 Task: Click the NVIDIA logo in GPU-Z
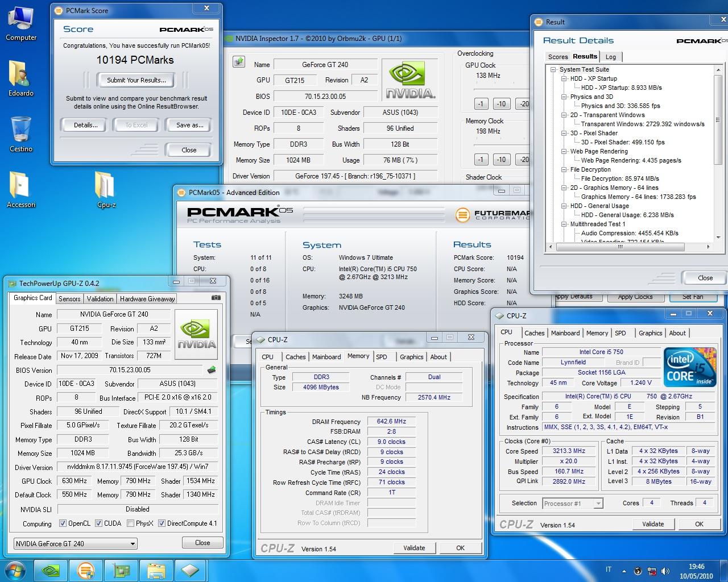pos(196,334)
